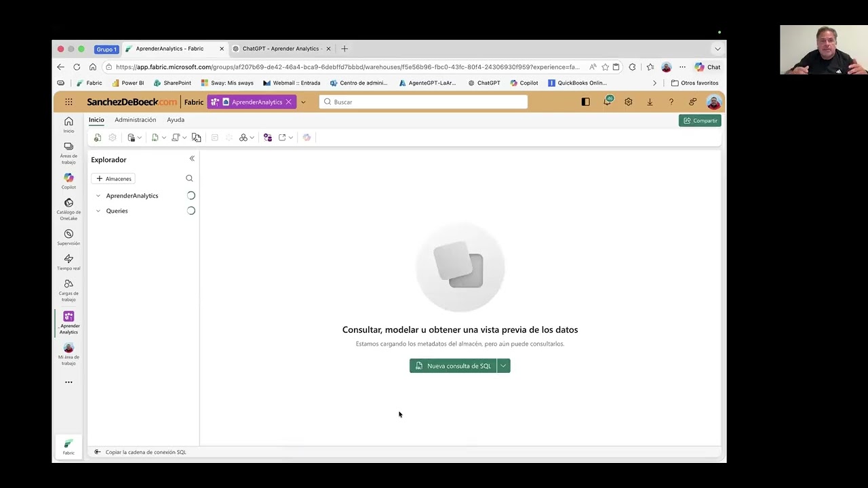Open the downloads arrow icon in header
This screenshot has width=868, height=488.
coord(650,102)
